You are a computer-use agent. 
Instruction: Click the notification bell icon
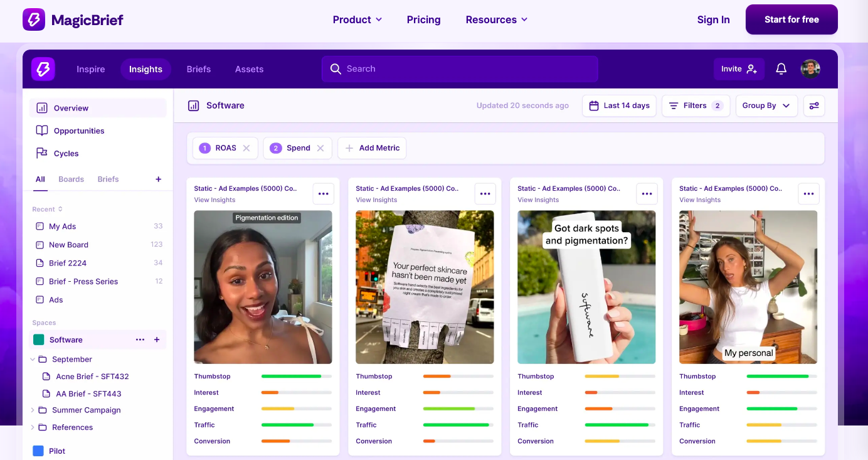tap(781, 69)
